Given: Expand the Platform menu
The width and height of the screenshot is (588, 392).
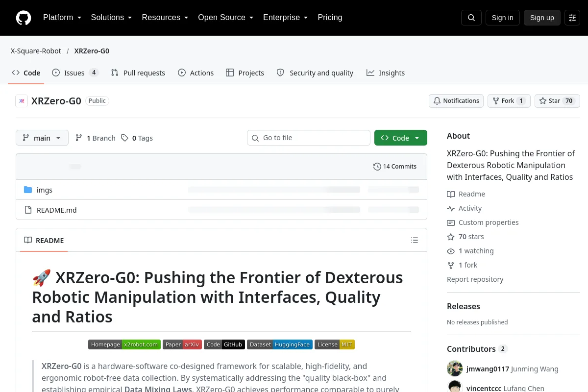Looking at the screenshot, I should point(62,18).
